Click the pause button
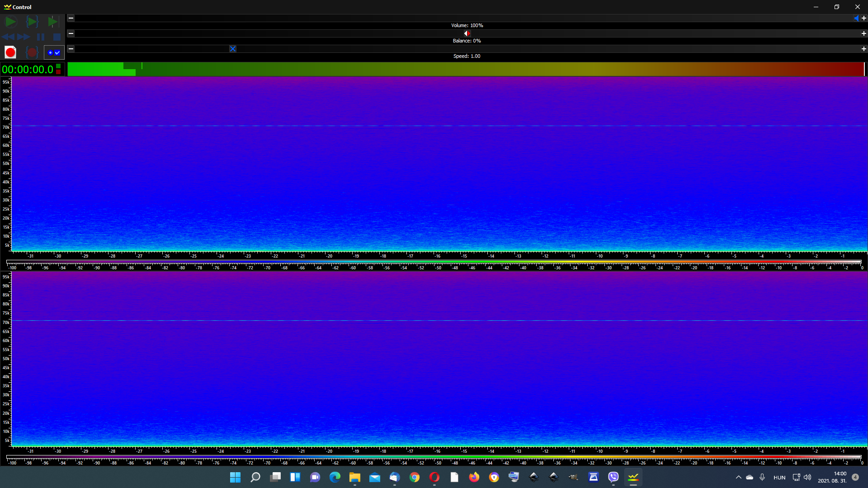The width and height of the screenshot is (868, 488). 41,37
